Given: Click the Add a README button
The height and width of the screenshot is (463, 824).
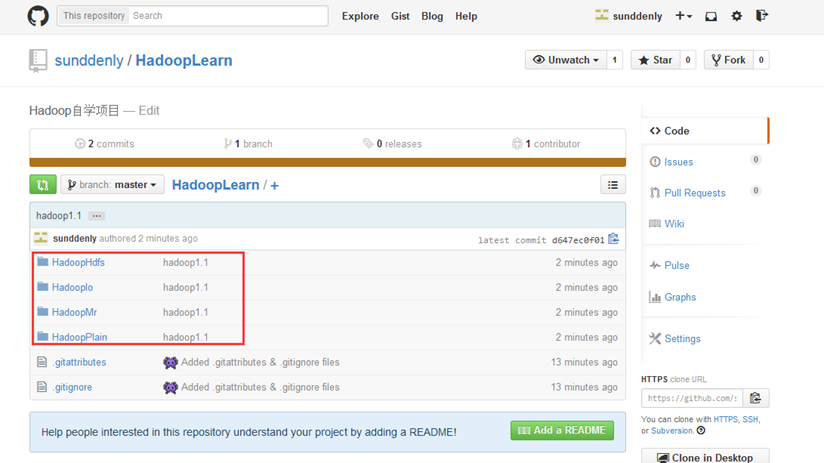Looking at the screenshot, I should tap(562, 430).
